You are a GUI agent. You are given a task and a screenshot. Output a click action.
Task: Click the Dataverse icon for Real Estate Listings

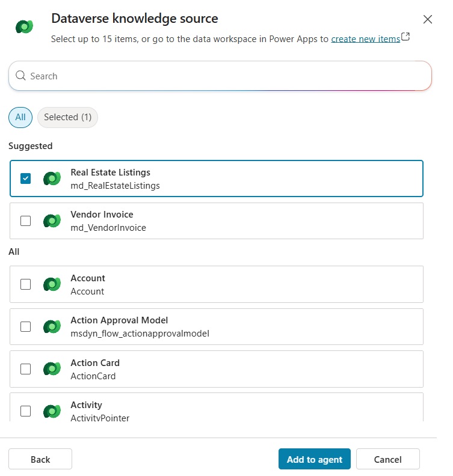click(x=52, y=178)
